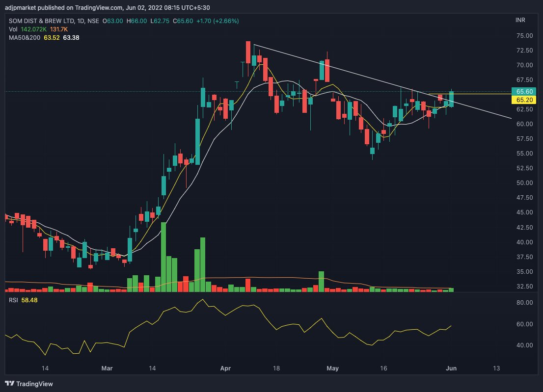
Task: Click the Apr date label on time axis
Action: (225, 368)
